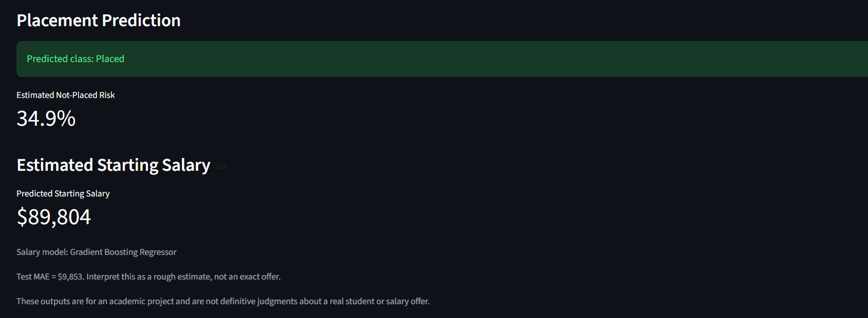868x318 pixels.
Task: Click the academic project disclaimer sentence
Action: 223,301
